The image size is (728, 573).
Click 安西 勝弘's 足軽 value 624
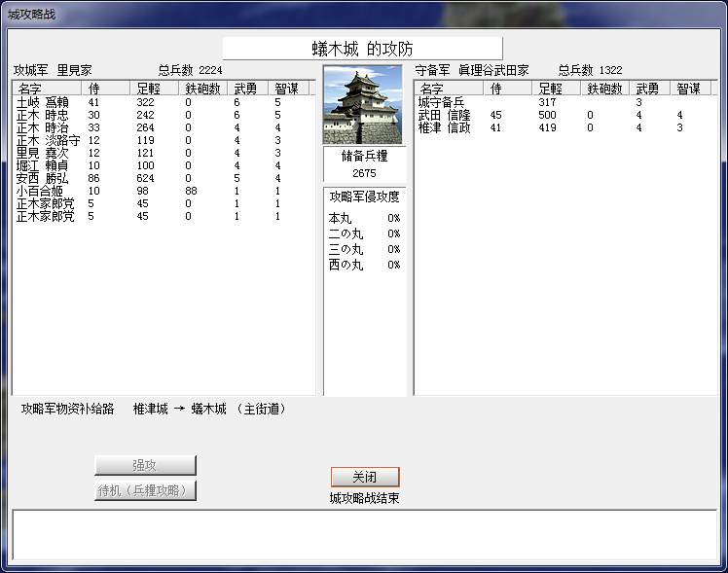[x=146, y=178]
